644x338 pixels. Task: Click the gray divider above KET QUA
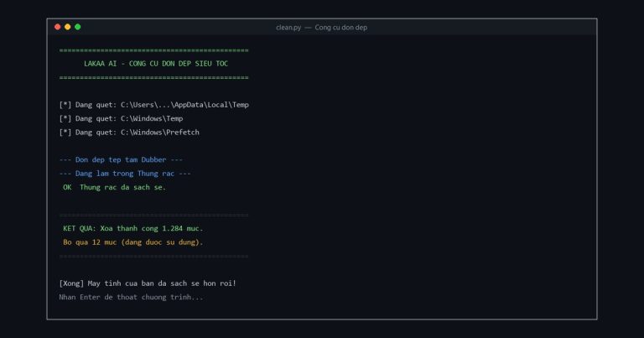click(x=154, y=215)
